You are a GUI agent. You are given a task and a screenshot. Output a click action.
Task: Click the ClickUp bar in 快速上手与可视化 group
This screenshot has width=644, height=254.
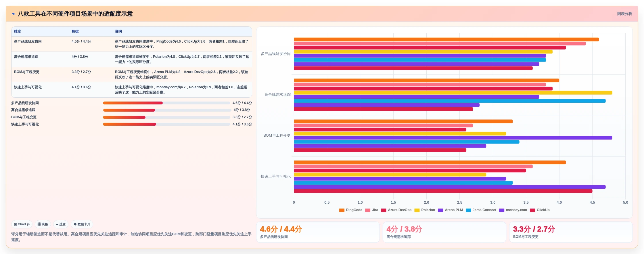pyautogui.click(x=443, y=191)
